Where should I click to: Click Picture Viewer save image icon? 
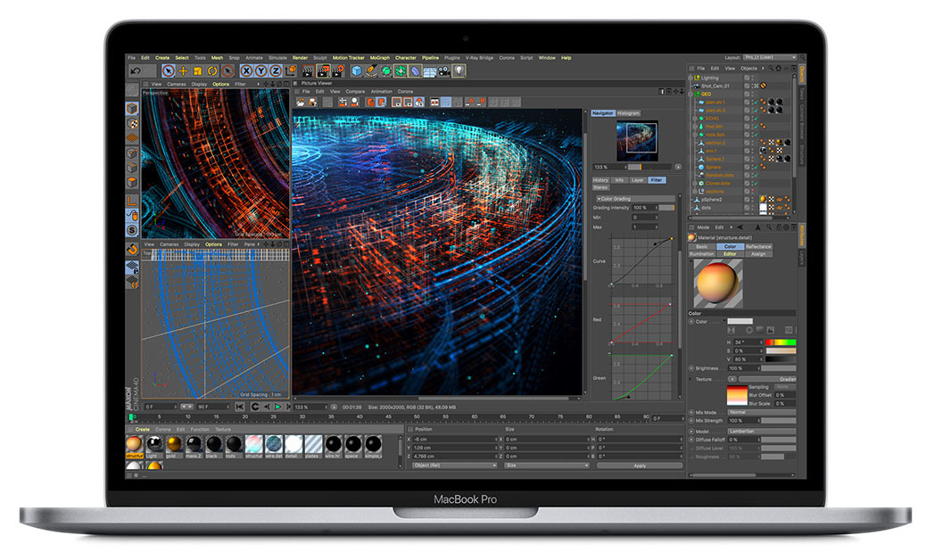tap(313, 103)
